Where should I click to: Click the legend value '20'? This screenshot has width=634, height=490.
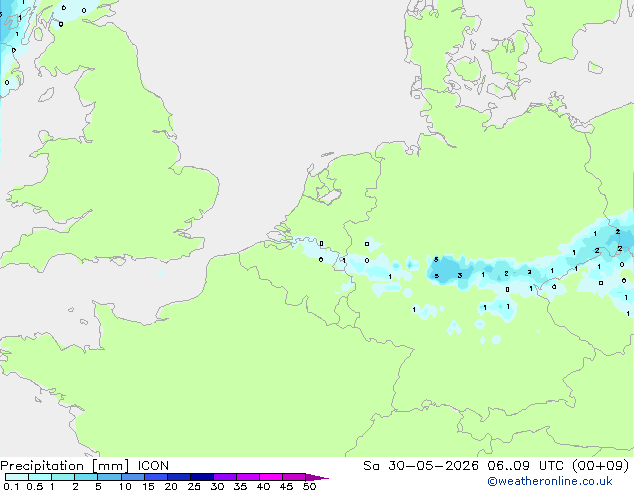171,486
